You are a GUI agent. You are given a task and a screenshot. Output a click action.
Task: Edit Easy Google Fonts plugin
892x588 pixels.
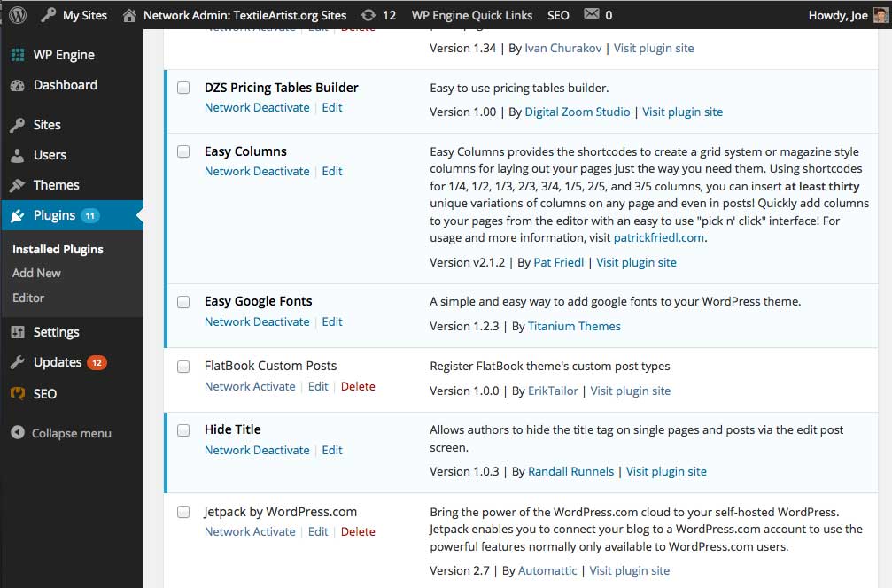click(x=332, y=321)
